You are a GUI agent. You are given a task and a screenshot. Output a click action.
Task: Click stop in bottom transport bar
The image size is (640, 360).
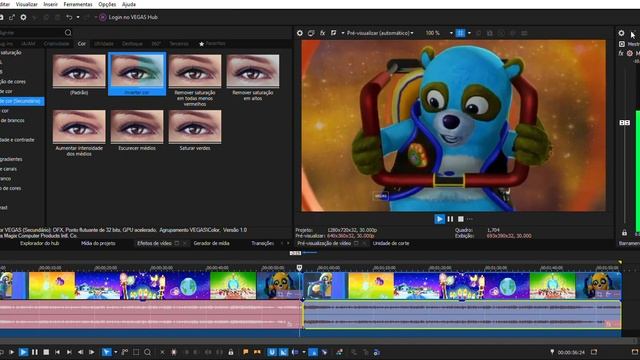click(x=46, y=352)
